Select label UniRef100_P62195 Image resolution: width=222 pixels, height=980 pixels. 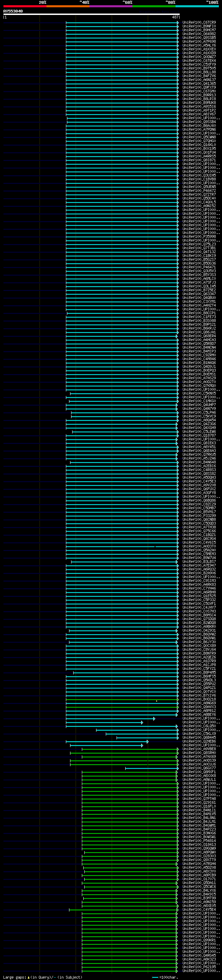click(199, 967)
